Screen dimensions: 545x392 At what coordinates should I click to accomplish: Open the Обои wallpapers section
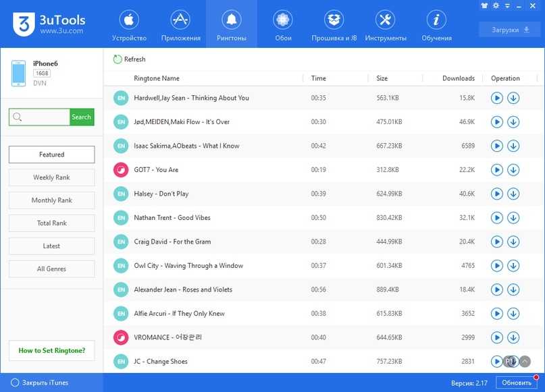[283, 26]
